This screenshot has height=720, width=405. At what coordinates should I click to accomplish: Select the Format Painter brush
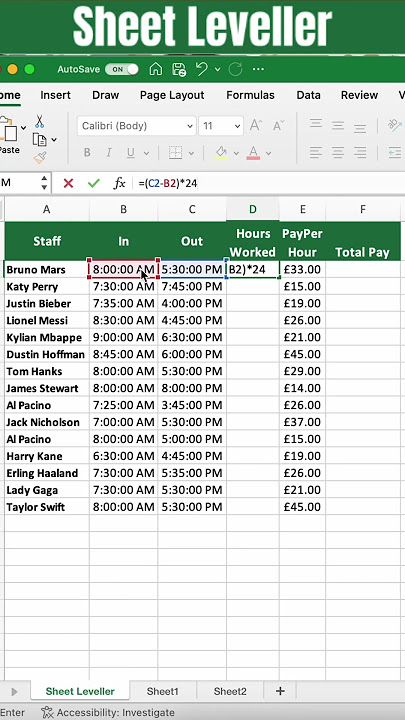tap(39, 158)
